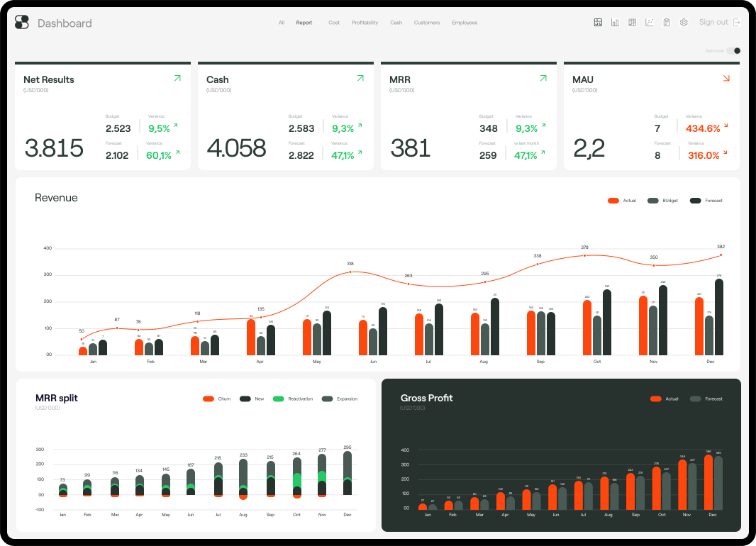756x546 pixels.
Task: Click arrow beside 47,1% in Cash card
Action: pos(360,152)
